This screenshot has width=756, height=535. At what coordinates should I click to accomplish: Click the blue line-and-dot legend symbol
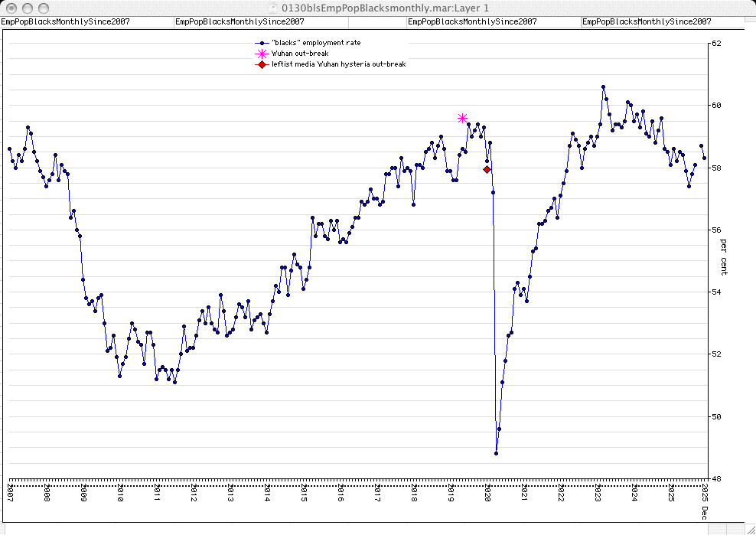[x=262, y=43]
